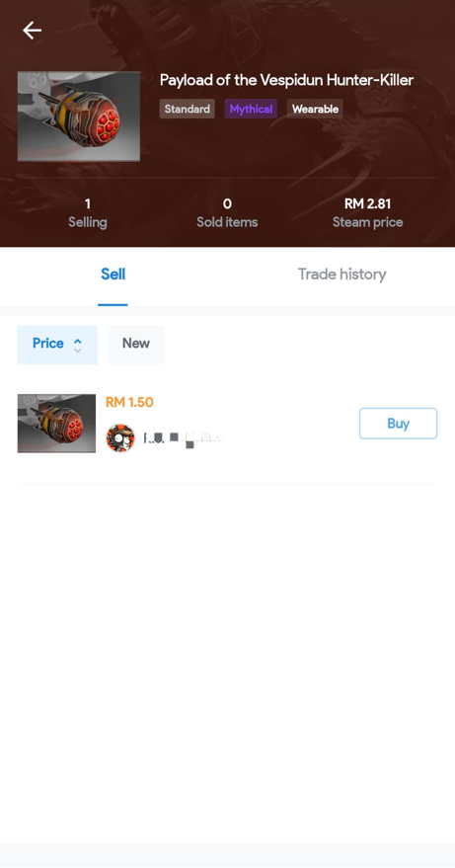Open the seller's avatar icon
Screen dimensions: 455x868
click(x=120, y=438)
